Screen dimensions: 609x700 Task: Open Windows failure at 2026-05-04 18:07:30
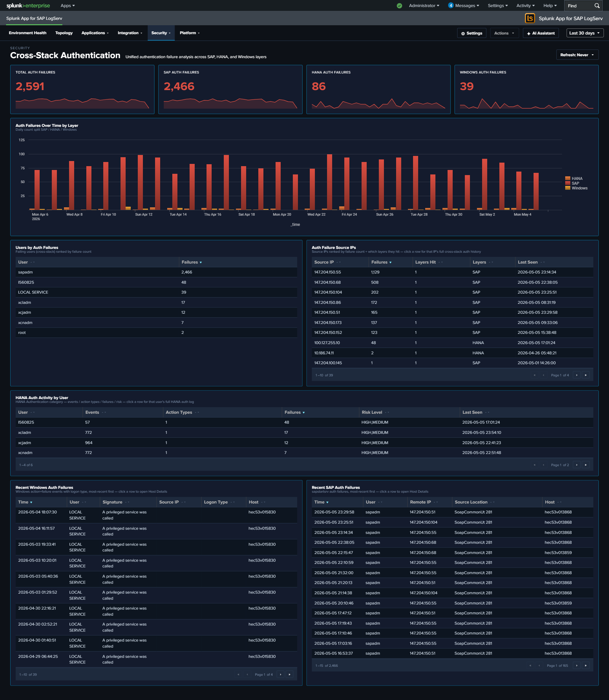tap(156, 515)
